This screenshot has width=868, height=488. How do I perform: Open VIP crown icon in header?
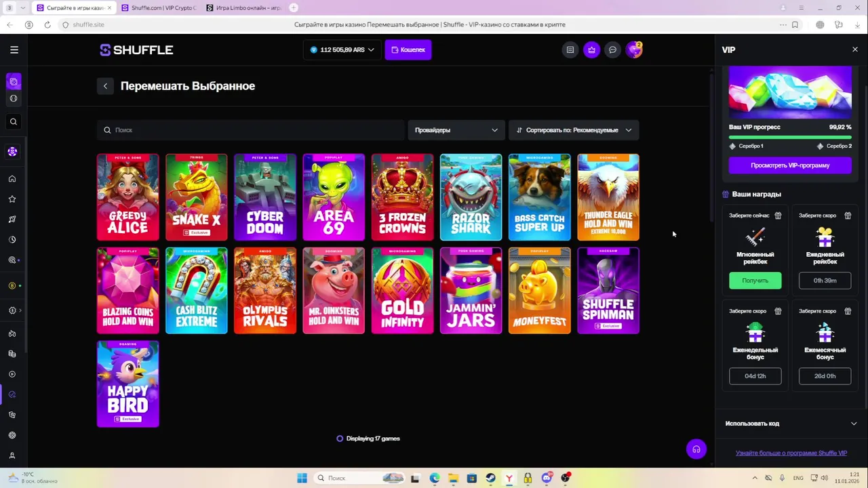pos(592,49)
